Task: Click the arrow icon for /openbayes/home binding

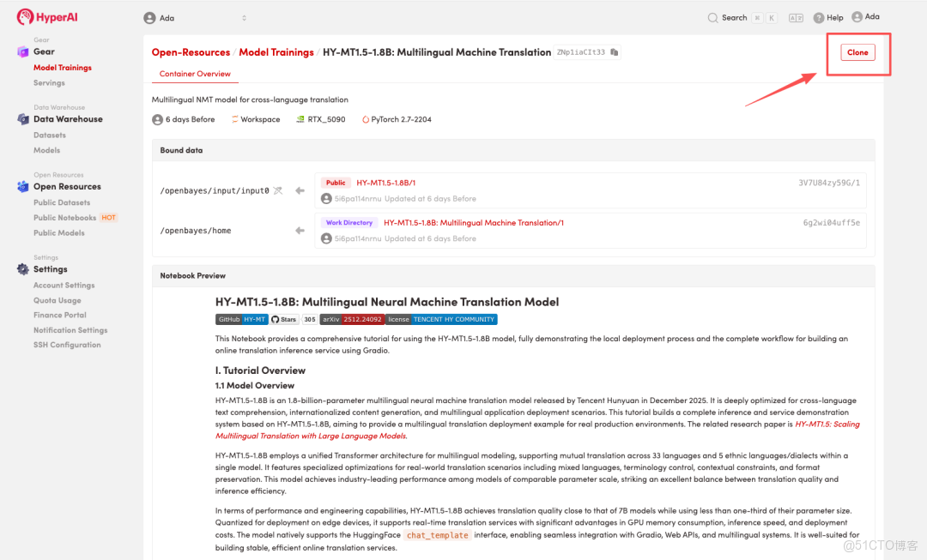Action: pos(300,231)
